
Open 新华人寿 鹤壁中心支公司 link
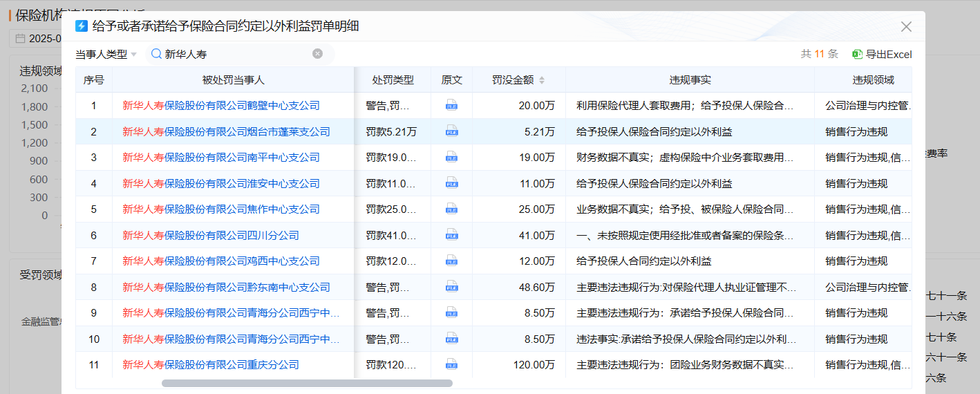coord(221,106)
